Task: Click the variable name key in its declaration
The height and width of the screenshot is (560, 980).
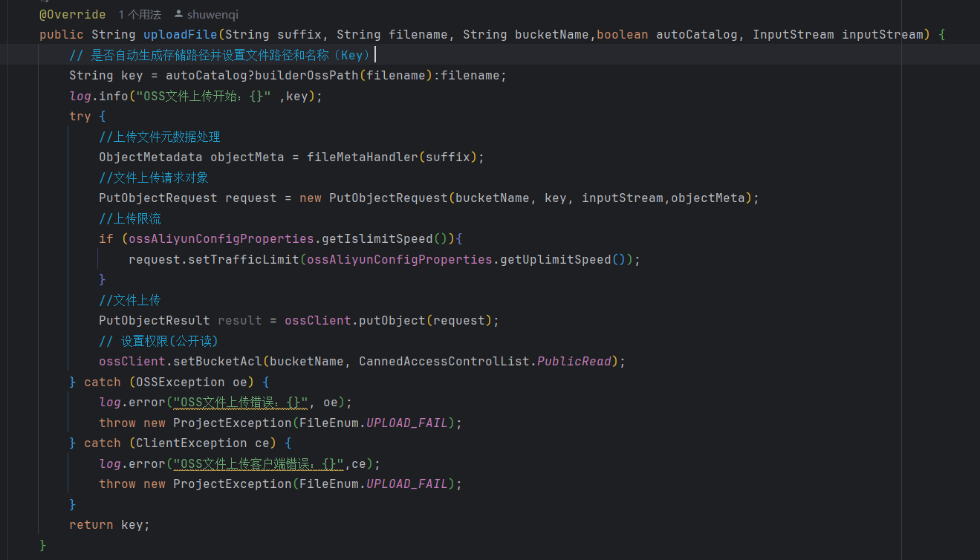Action: [x=132, y=75]
